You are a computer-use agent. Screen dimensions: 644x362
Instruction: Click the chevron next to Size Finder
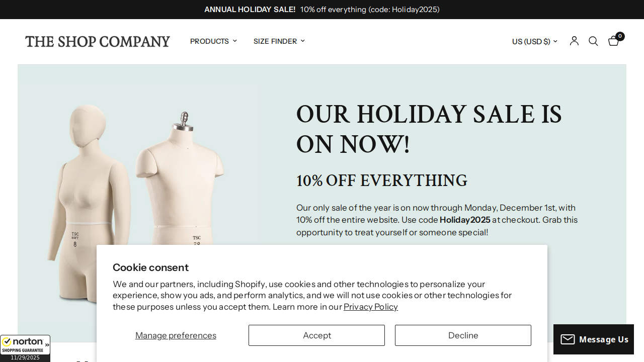tap(302, 41)
